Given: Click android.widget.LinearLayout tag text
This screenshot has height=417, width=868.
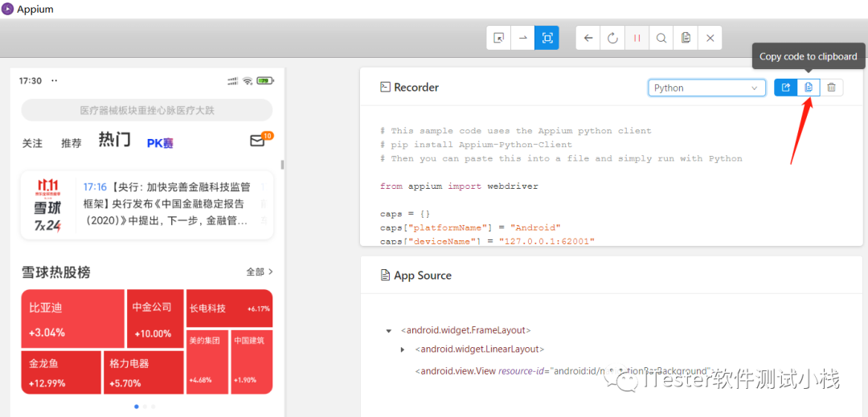Looking at the screenshot, I should (x=480, y=350).
